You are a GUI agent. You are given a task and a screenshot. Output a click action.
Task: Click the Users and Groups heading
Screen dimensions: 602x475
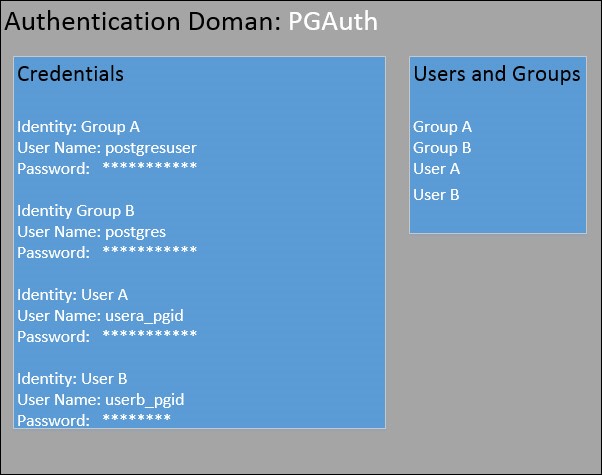[x=497, y=74]
